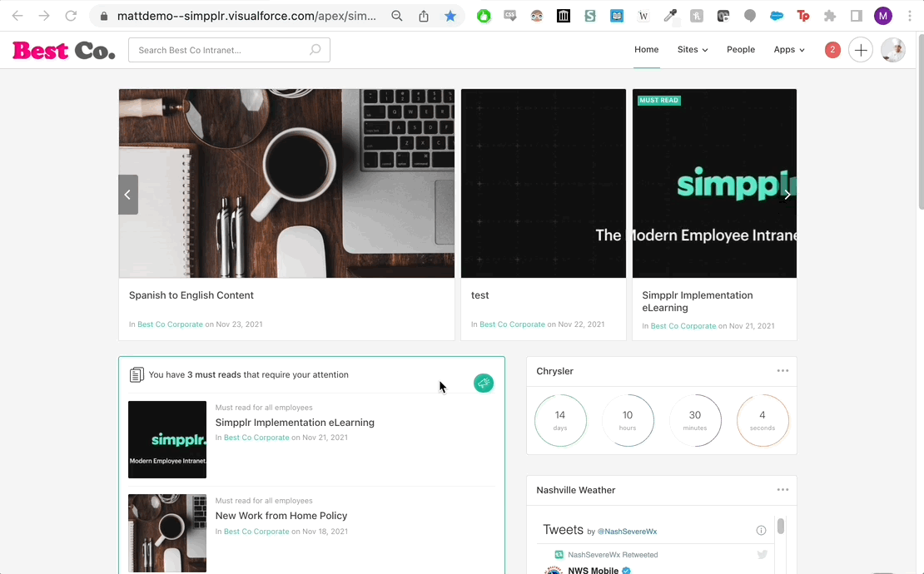Open the Spanish to English Content article
The width and height of the screenshot is (924, 574).
191,295
